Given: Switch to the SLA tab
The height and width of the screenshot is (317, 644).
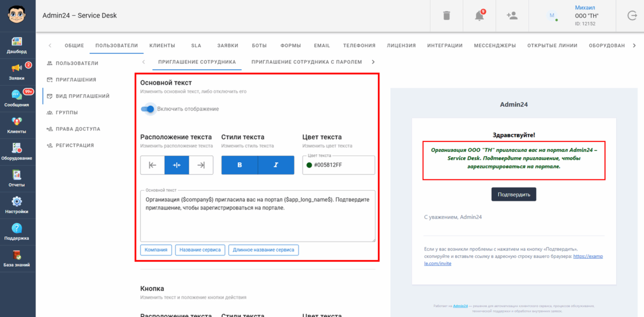Looking at the screenshot, I should pos(196,46).
